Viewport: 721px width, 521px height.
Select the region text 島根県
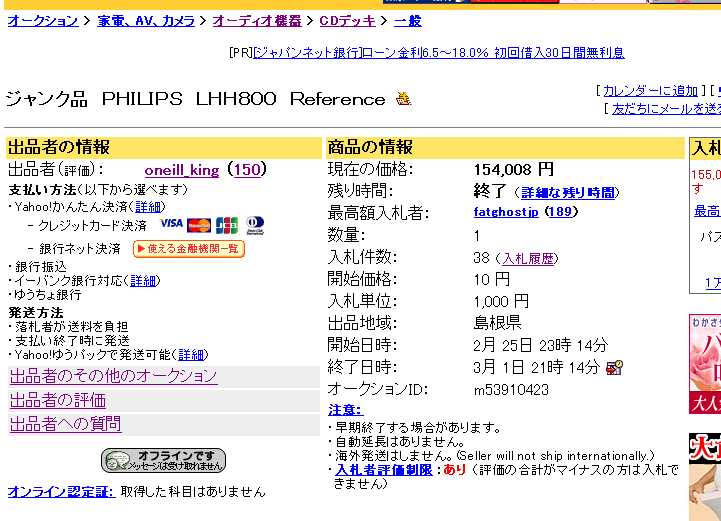(497, 323)
